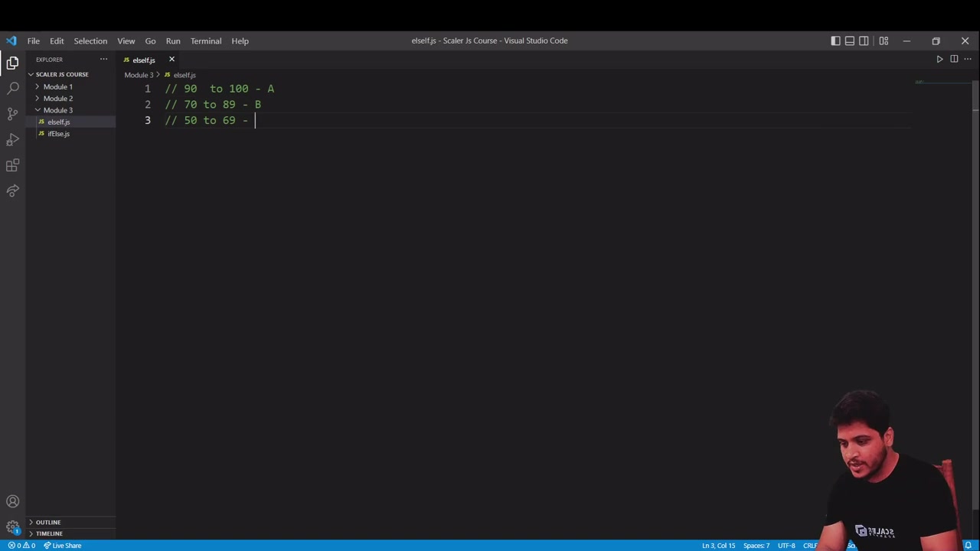Toggle Primary Side Bar layout button
Viewport: 980px width, 551px height.
point(835,41)
